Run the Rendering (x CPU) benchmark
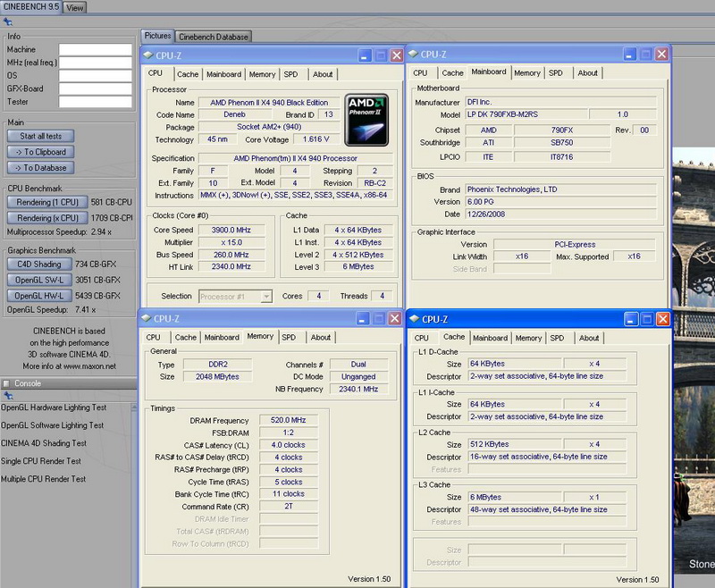This screenshot has height=588, width=715. coord(46,218)
